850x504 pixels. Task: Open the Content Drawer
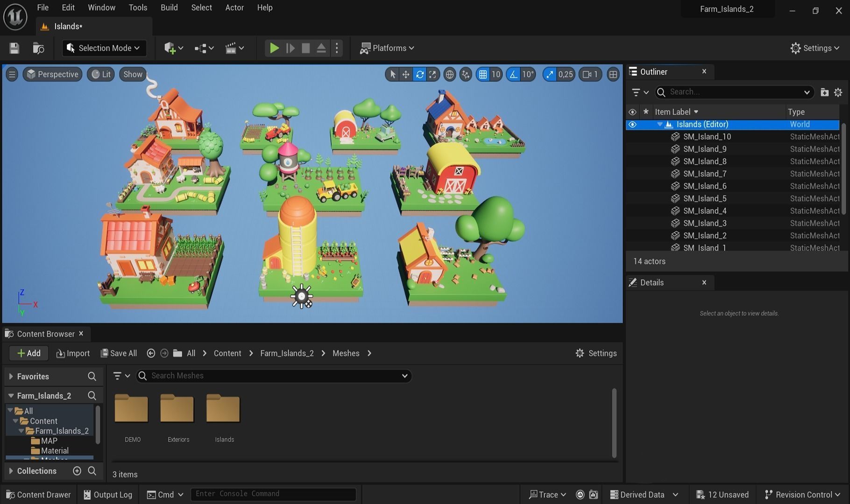(38, 495)
